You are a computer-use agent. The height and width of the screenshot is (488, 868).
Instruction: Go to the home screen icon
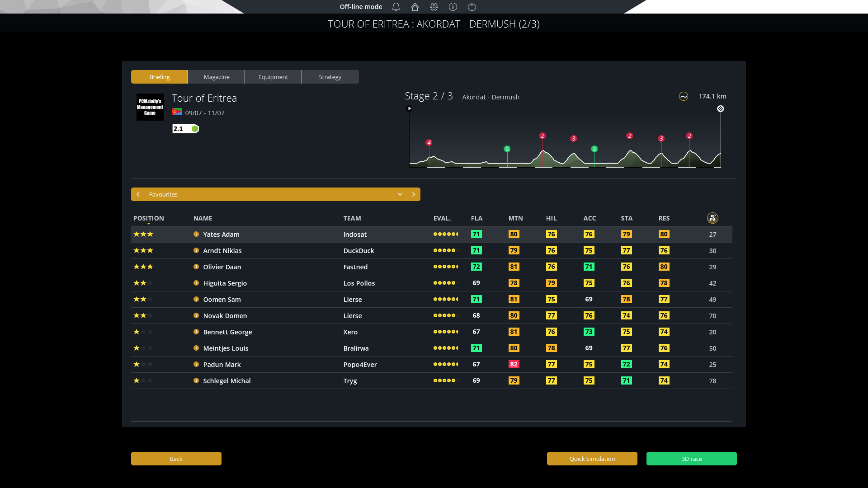pyautogui.click(x=415, y=7)
